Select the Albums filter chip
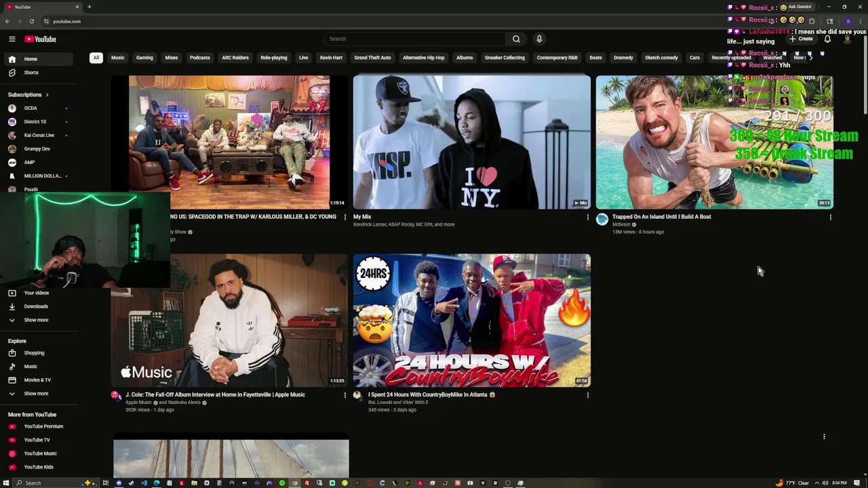This screenshot has height=488, width=868. (465, 58)
